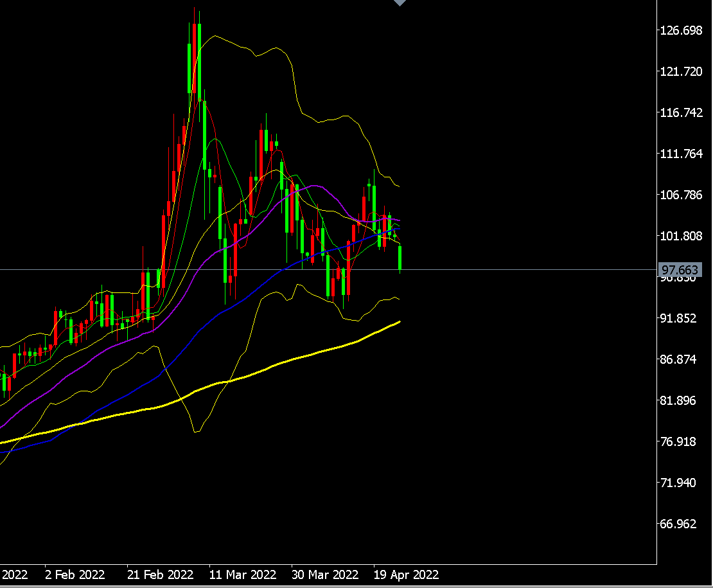Click the 66.962 price axis label
The height and width of the screenshot is (588, 713).
click(x=681, y=524)
